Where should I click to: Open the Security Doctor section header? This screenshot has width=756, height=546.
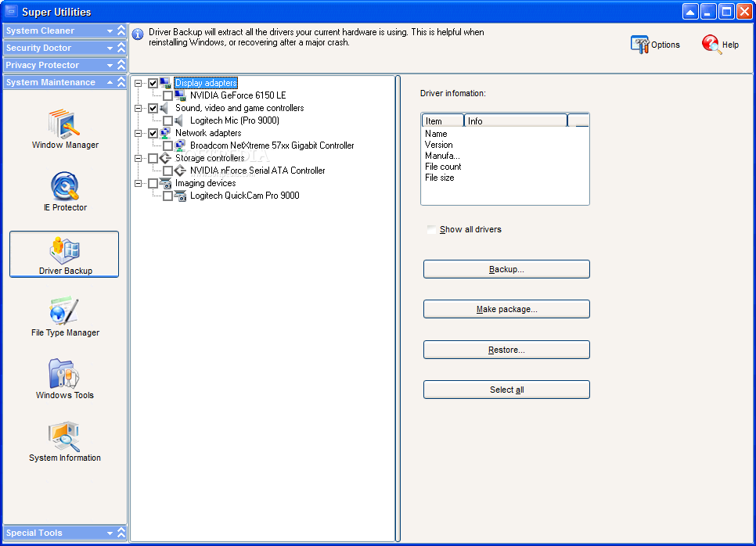pos(65,48)
